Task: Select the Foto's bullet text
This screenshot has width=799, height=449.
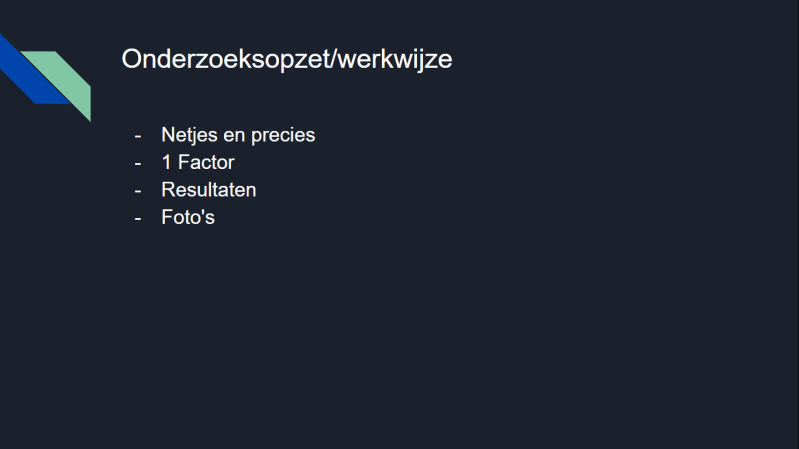Action: [188, 216]
